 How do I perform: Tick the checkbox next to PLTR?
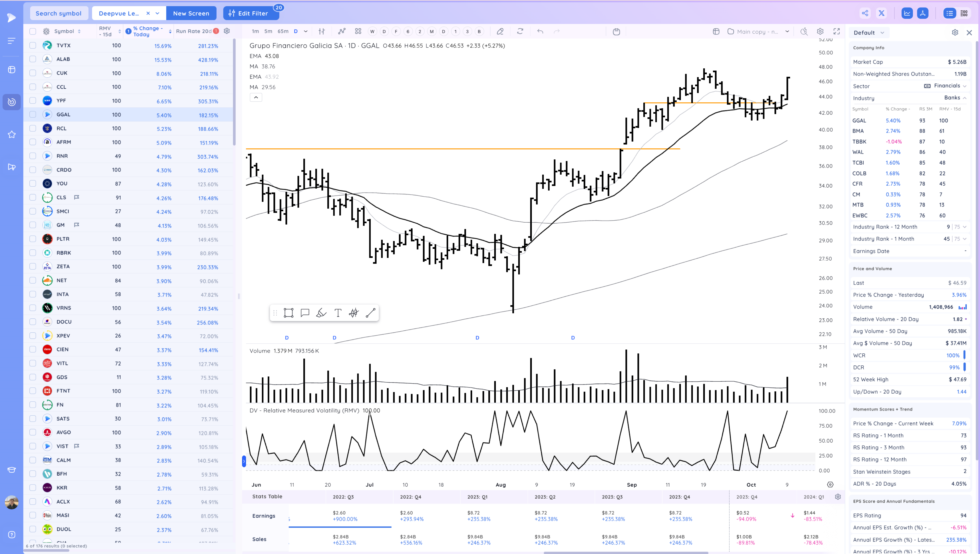pos(33,239)
